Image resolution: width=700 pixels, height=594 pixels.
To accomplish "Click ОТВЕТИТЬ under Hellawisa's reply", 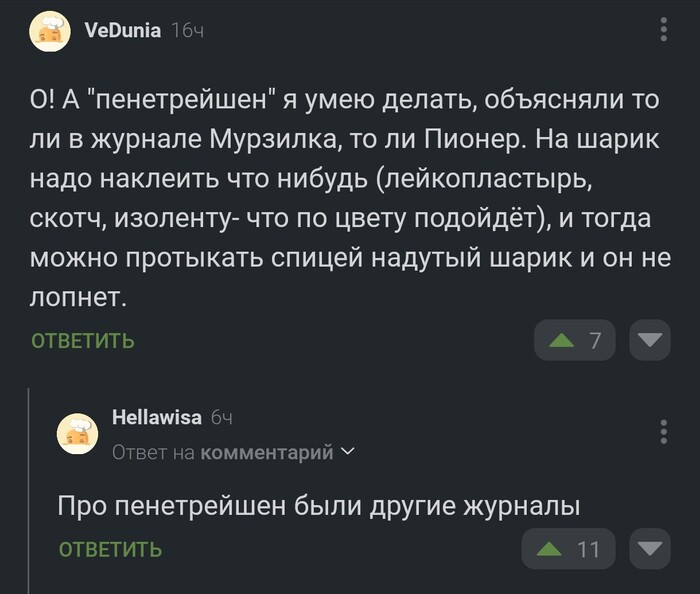I will point(110,549).
